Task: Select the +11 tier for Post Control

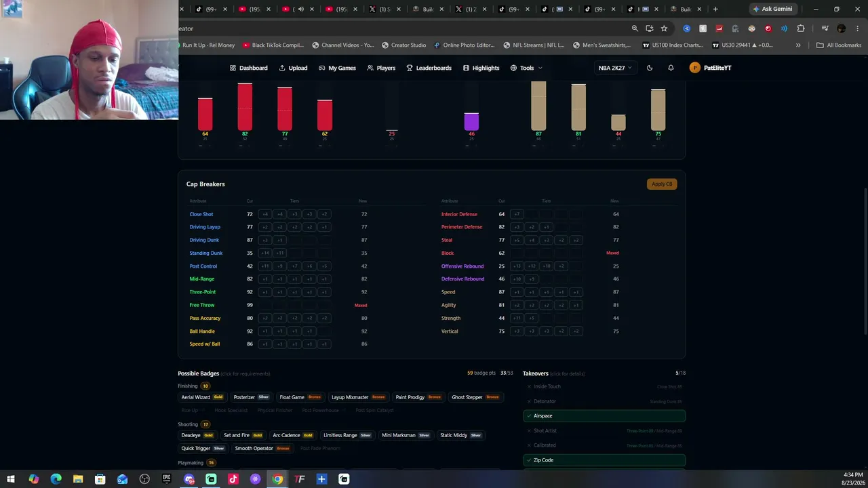Action: point(265,266)
